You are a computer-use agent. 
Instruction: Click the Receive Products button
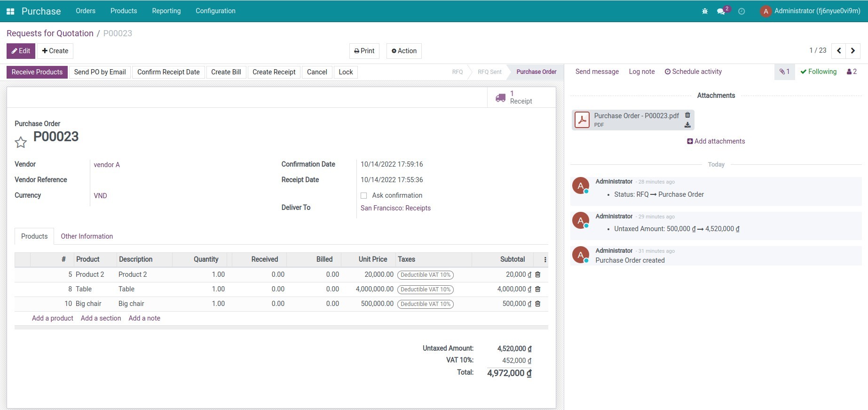(x=37, y=72)
